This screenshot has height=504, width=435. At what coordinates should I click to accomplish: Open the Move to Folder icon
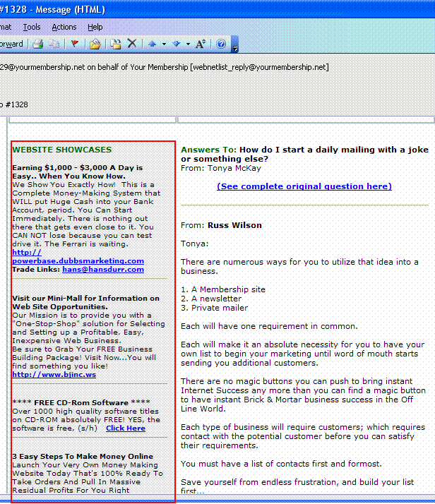pyautogui.click(x=95, y=44)
